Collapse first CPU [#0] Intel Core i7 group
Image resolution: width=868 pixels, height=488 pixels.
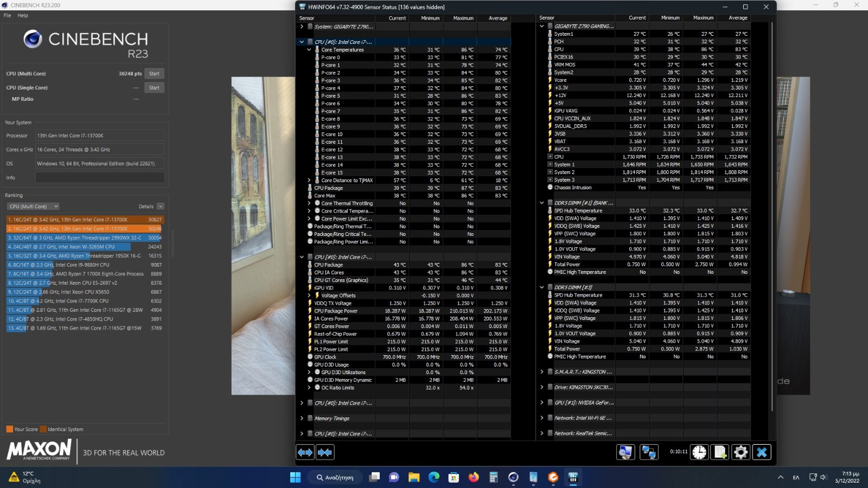coord(302,42)
